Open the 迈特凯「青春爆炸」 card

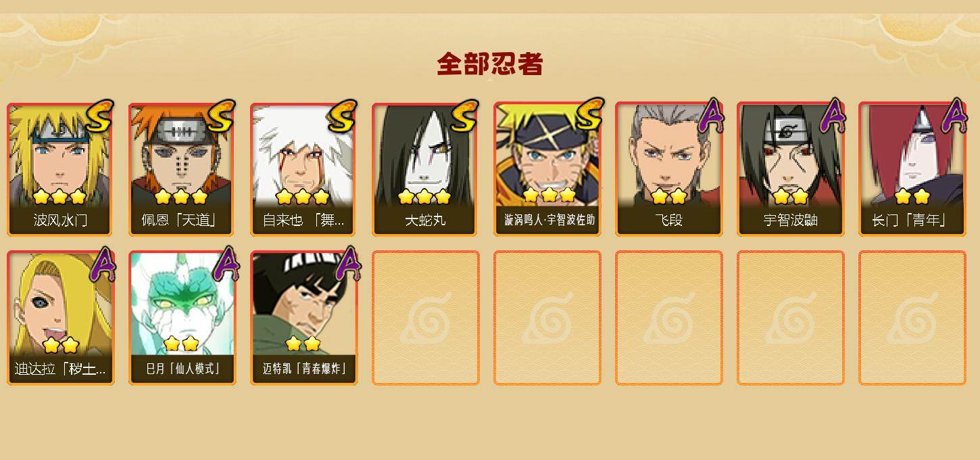click(303, 318)
